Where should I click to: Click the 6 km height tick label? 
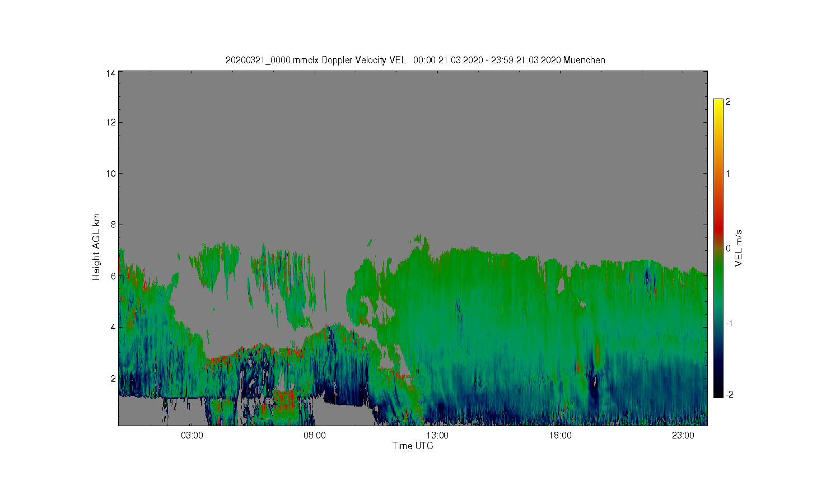(113, 276)
